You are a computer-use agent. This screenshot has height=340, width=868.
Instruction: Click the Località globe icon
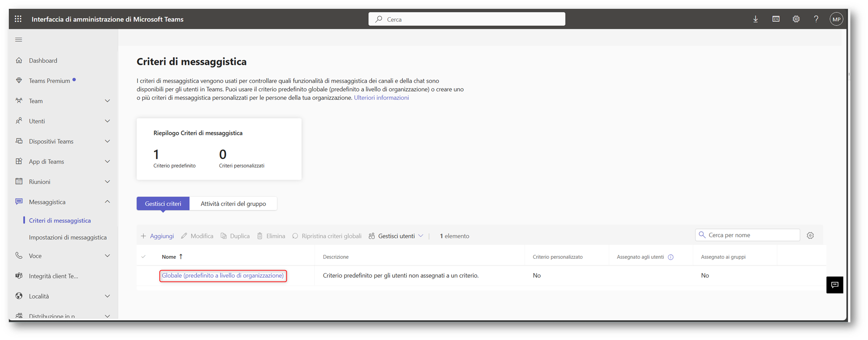[19, 296]
